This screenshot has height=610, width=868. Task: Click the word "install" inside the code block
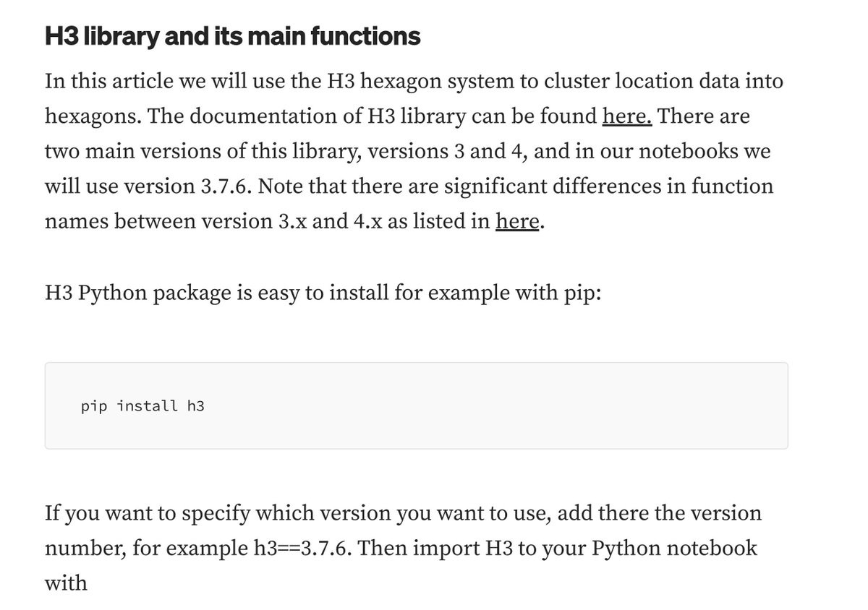pyautogui.click(x=148, y=406)
